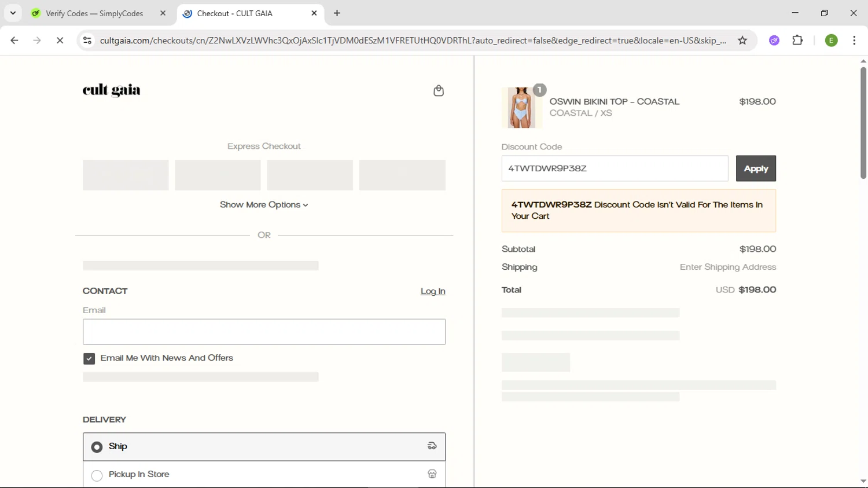The height and width of the screenshot is (488, 868).
Task: Focus the Email input field
Action: tap(264, 332)
